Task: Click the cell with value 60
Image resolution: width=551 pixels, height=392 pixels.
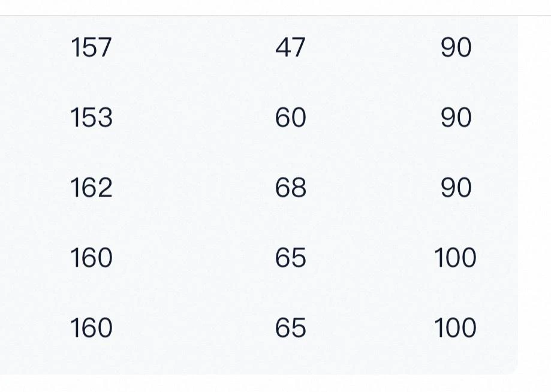Action: [290, 117]
